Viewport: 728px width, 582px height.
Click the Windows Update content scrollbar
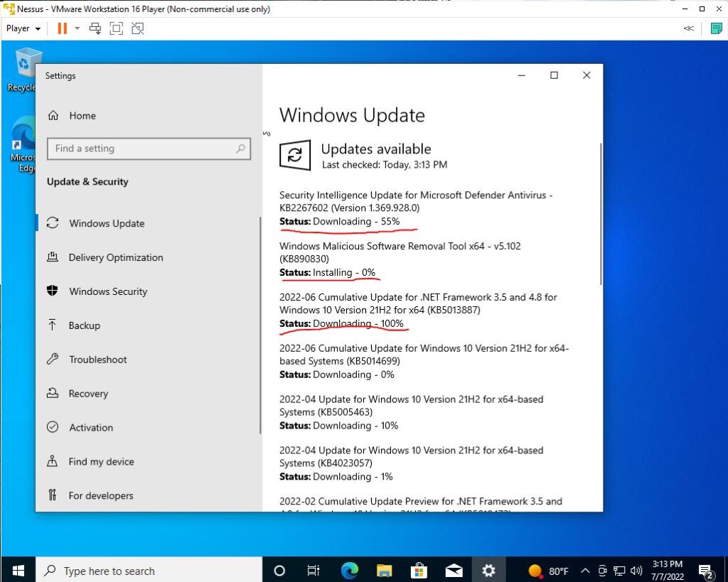click(x=601, y=213)
